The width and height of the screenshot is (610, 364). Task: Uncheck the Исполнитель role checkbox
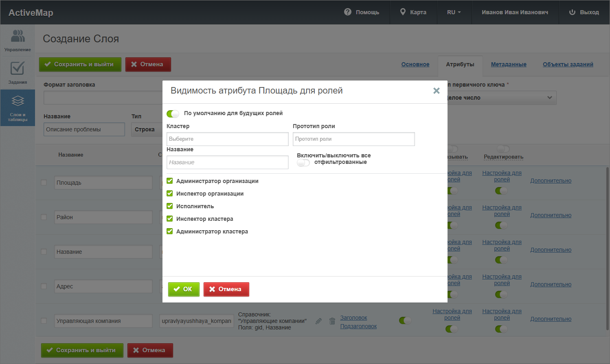coord(170,206)
